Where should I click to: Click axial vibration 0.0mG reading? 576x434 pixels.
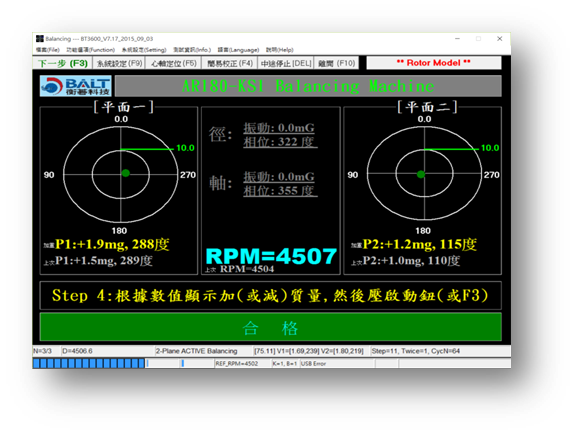(279, 177)
